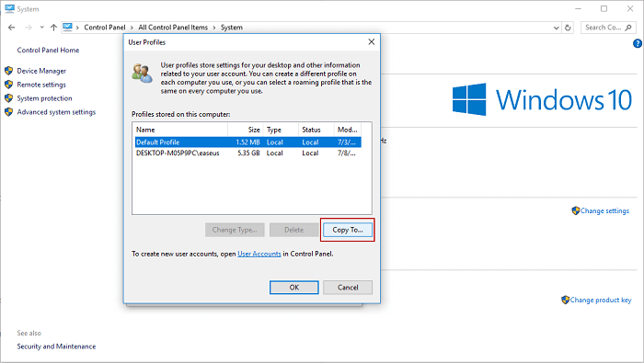Screen dimensions: 644x363
Task: Confirm with OK in User Profiles
Action: tap(294, 287)
